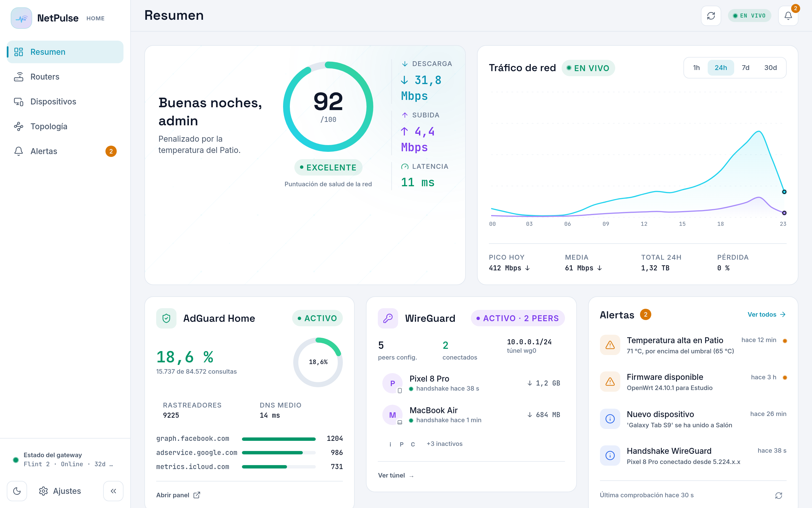The height and width of the screenshot is (508, 812).
Task: Click the refresh icon in the header
Action: pos(711,16)
